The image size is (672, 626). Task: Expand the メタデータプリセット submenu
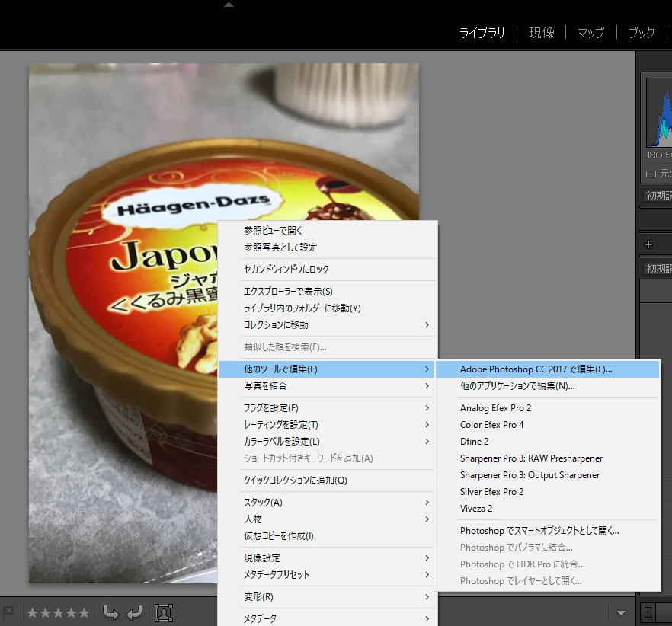click(328, 574)
